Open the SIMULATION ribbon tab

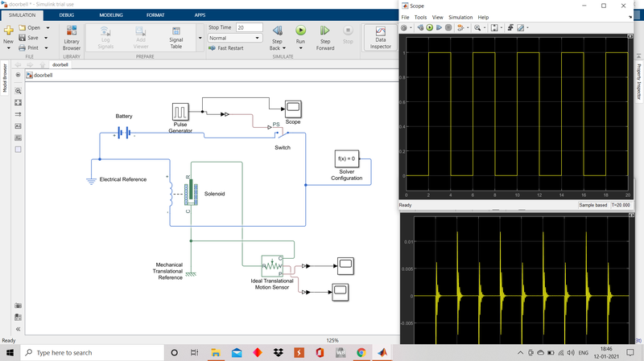coord(23,15)
